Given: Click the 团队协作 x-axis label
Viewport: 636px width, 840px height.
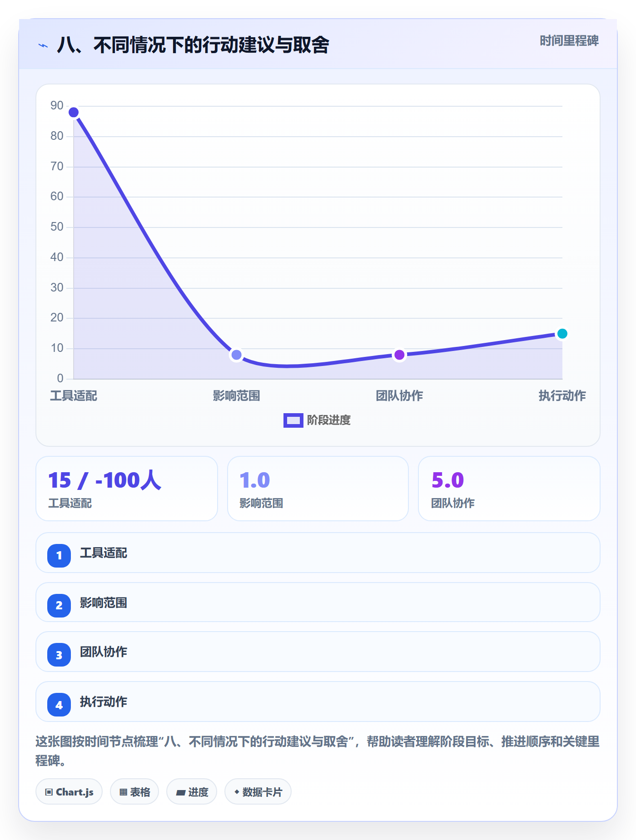Looking at the screenshot, I should tap(399, 396).
